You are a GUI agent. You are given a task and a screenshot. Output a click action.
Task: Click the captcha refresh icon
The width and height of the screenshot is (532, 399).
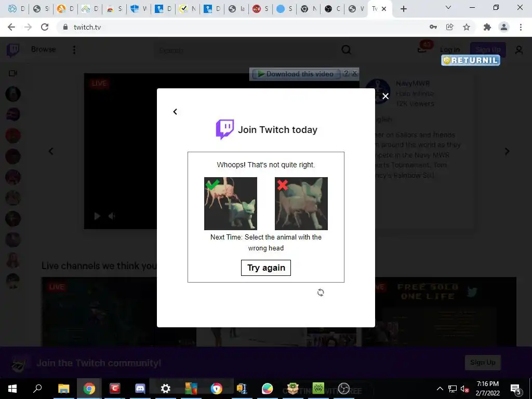point(321,292)
